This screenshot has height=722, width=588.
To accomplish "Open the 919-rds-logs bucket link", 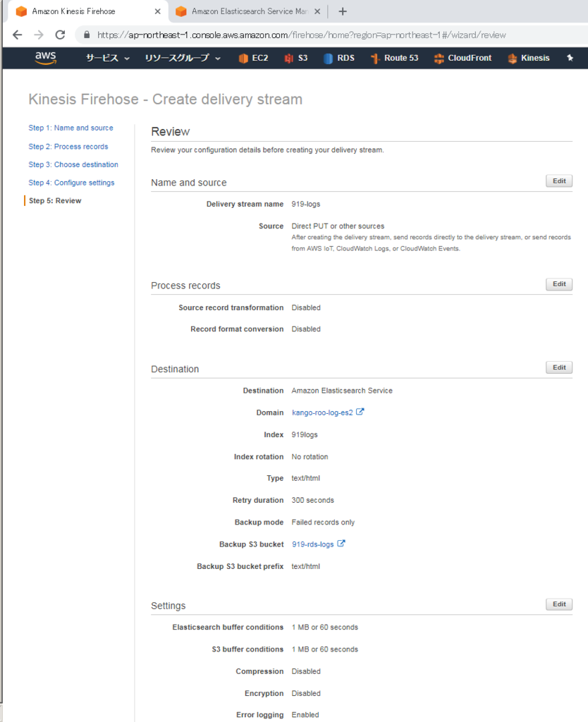I will pos(312,544).
